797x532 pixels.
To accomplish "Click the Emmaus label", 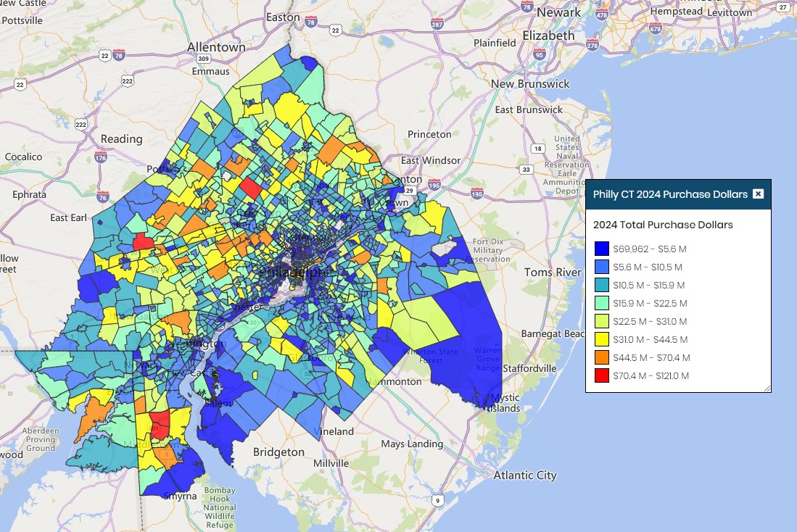I will click(210, 72).
